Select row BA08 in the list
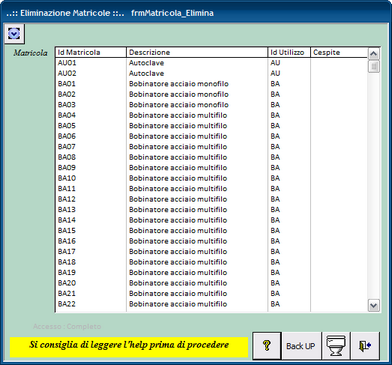 point(211,157)
